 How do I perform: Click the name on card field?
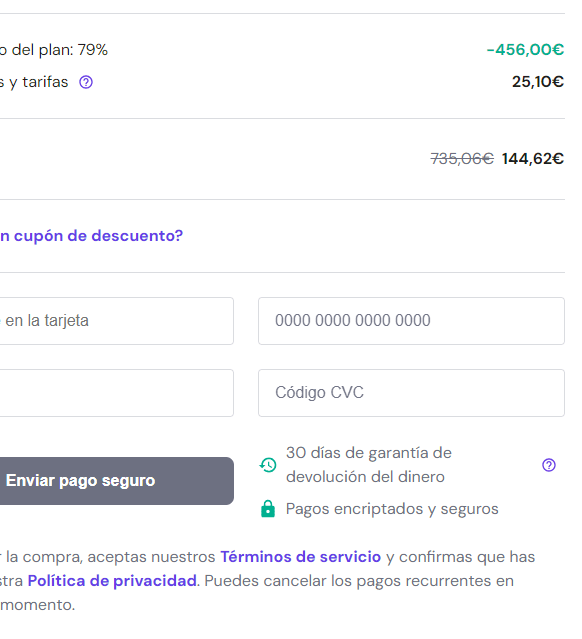(117, 321)
